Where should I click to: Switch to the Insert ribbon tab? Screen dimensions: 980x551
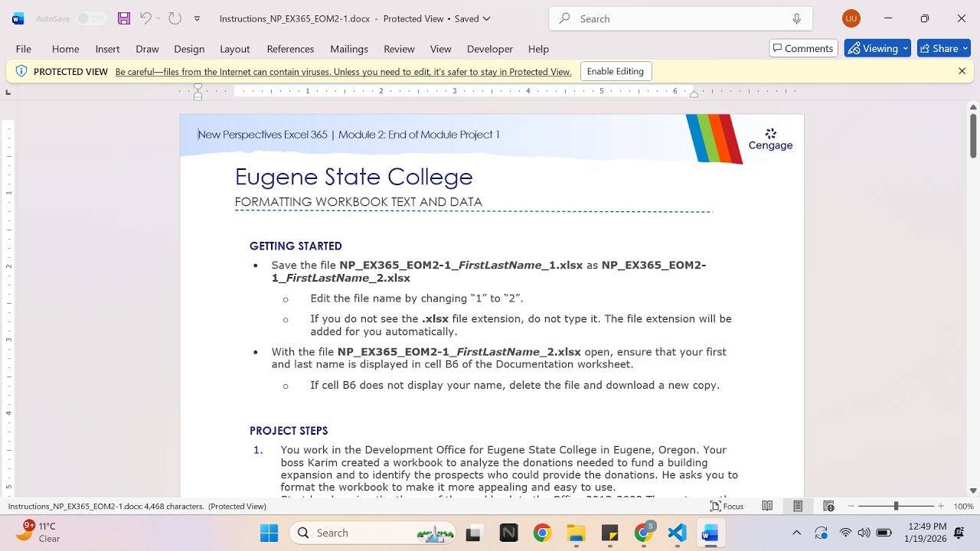[x=107, y=49]
